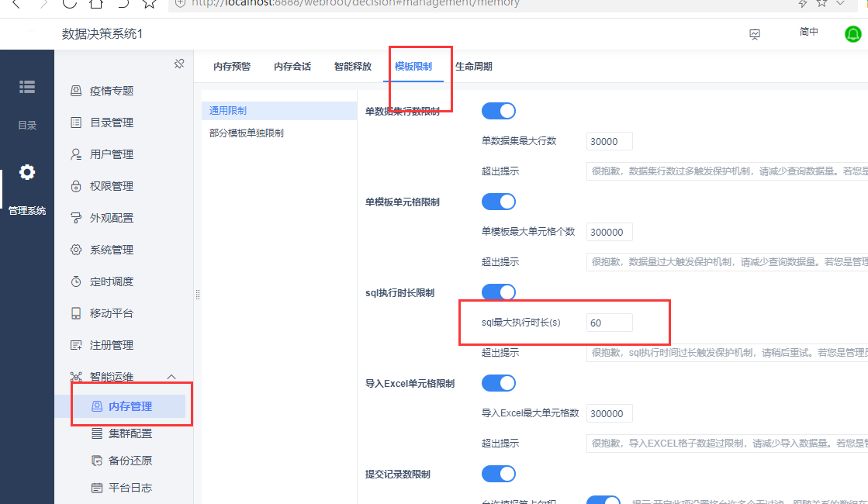The width and height of the screenshot is (868, 504).
Task: Unpin the sidebar with the pin icon
Action: tap(179, 64)
